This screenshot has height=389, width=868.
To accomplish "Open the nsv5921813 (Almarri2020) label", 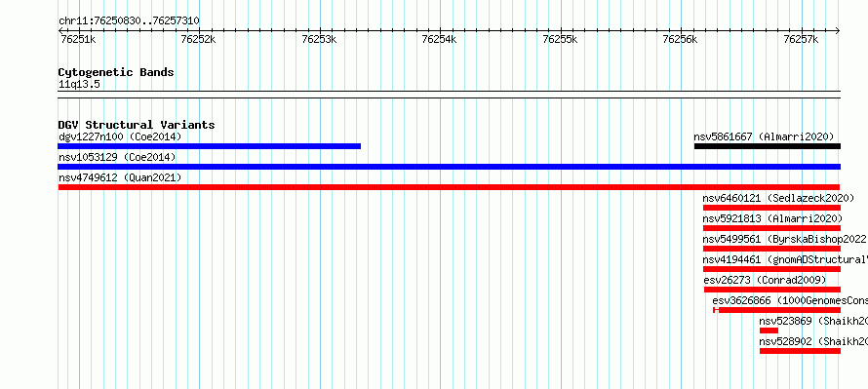I will (x=772, y=218).
